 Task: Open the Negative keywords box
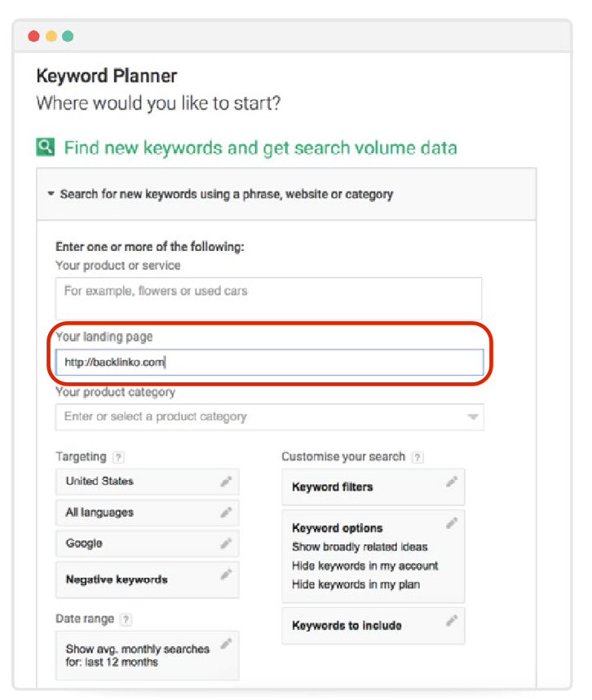pos(147,579)
